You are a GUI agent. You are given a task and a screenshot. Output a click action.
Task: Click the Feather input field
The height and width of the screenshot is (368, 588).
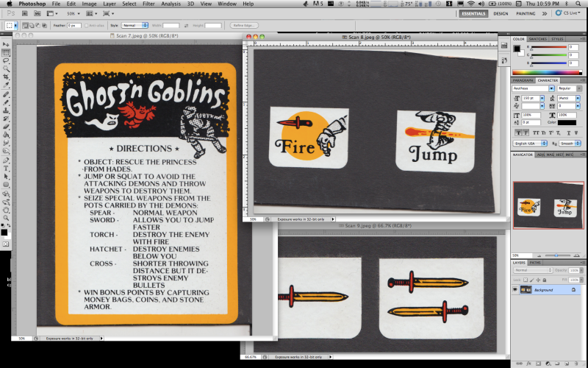(74, 26)
